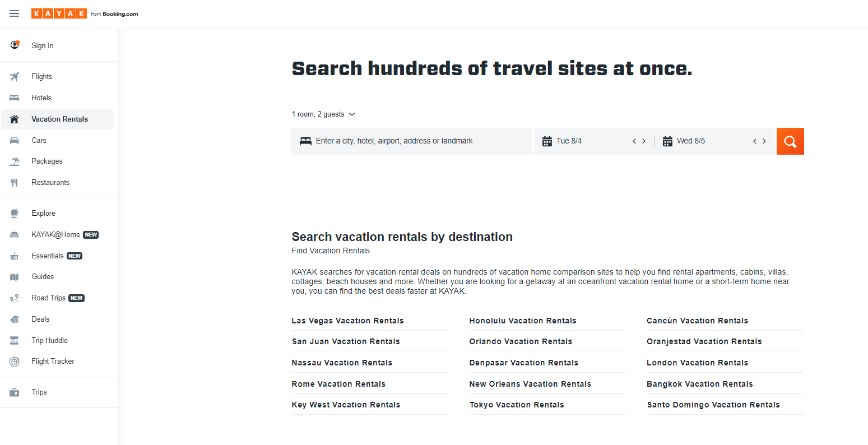Open Oranjestad Vacation Rentals link
The image size is (868, 445).
point(704,341)
